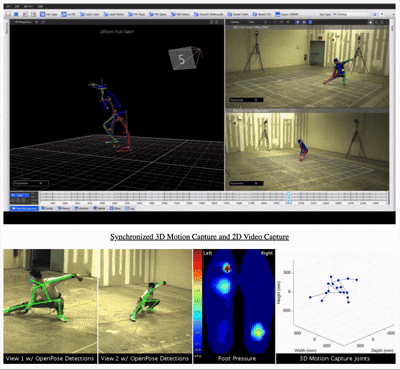Open the File menu
Image resolution: width=400 pixels, height=370 pixels.
click(x=8, y=6)
